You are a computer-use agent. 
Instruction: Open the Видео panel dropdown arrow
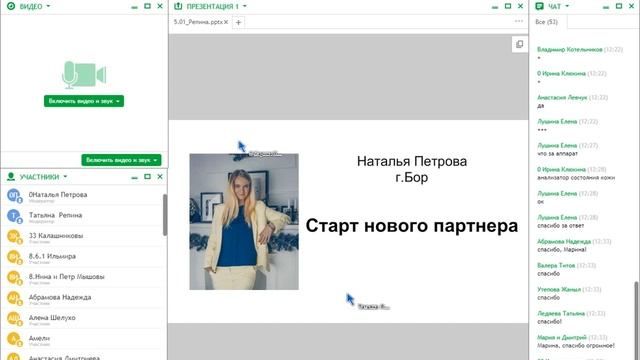(x=48, y=6)
